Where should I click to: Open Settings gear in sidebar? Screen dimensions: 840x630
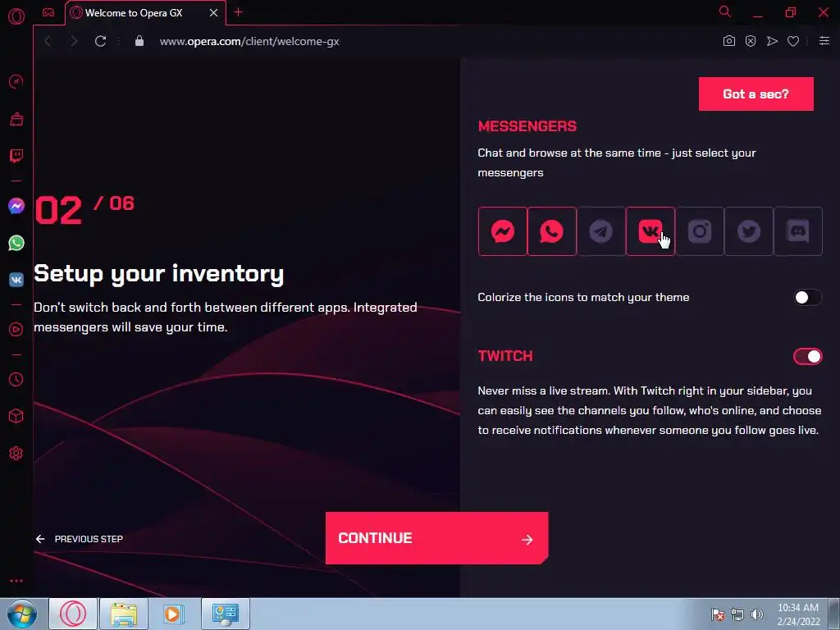[16, 453]
